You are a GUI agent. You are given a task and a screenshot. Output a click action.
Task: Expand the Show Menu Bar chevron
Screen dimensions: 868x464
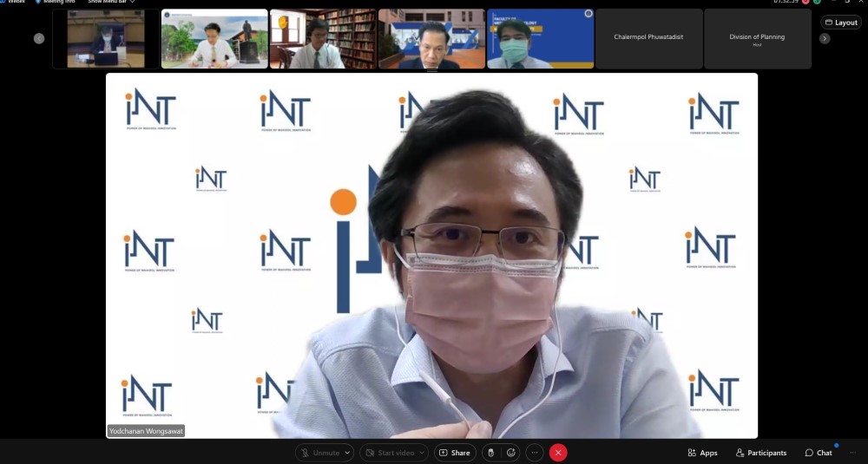(x=132, y=2)
